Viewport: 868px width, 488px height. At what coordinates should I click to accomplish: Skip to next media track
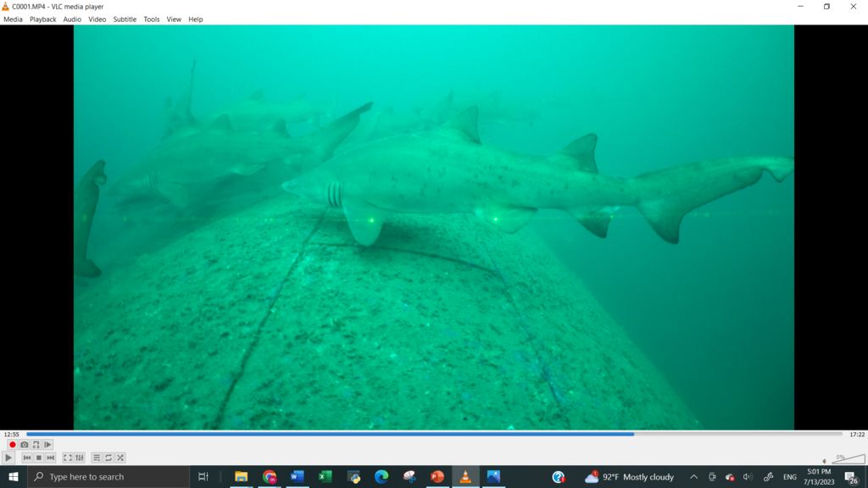point(51,457)
